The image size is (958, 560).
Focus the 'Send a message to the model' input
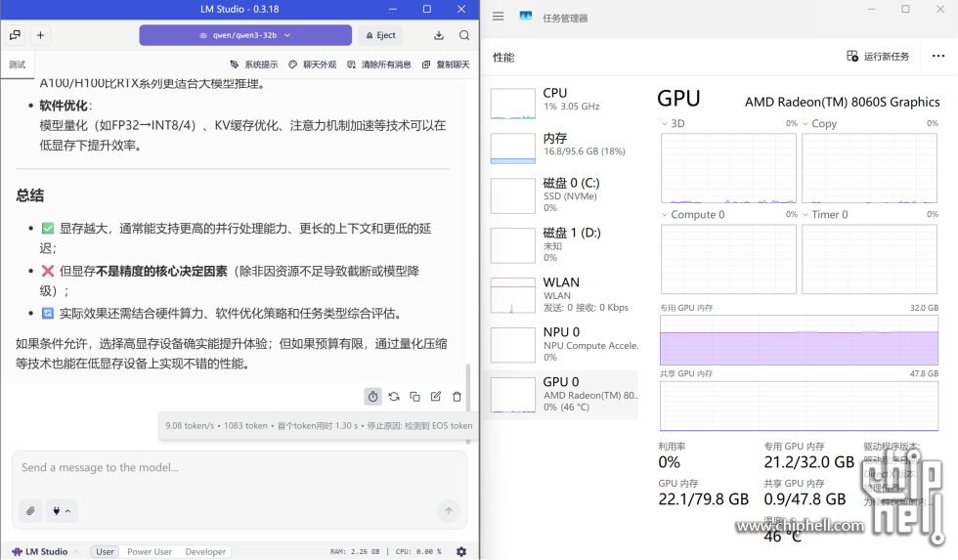[239, 467]
